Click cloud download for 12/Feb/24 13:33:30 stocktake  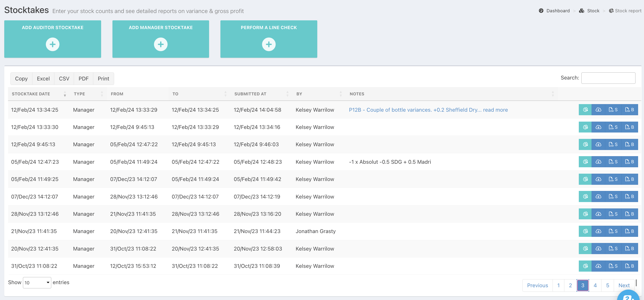598,127
